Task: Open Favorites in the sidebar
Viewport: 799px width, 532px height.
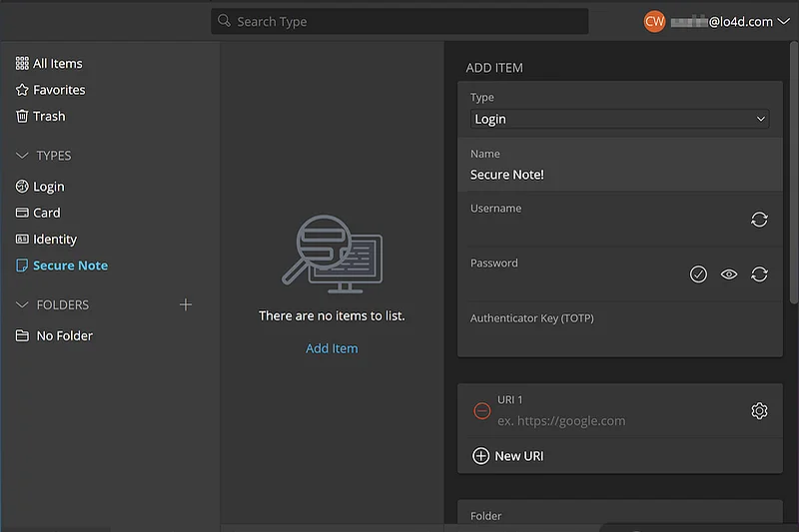Action: (58, 90)
